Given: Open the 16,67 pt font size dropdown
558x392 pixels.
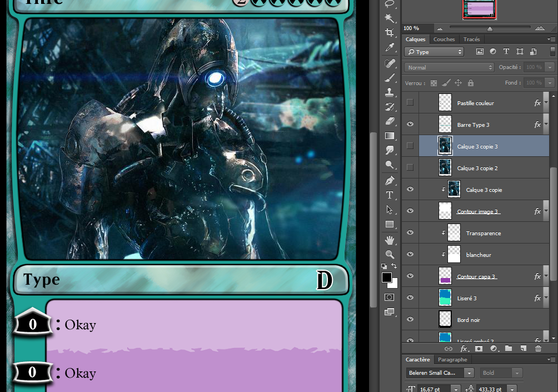Looking at the screenshot, I should [x=456, y=389].
